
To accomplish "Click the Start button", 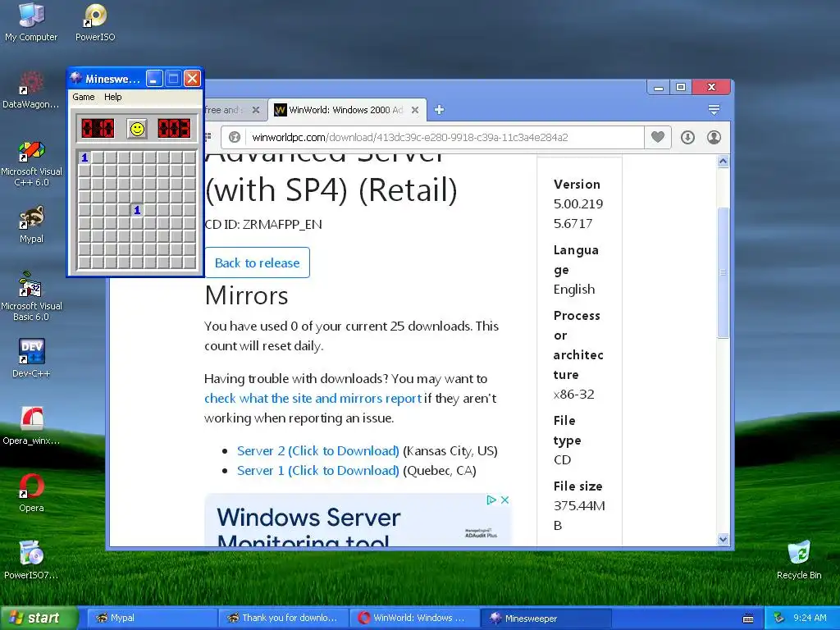I will click(x=38, y=618).
